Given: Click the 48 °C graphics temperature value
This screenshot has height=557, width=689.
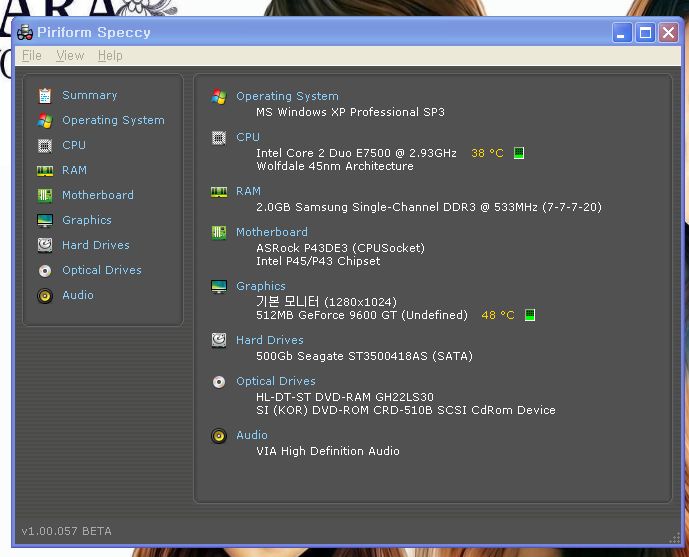Looking at the screenshot, I should [497, 315].
